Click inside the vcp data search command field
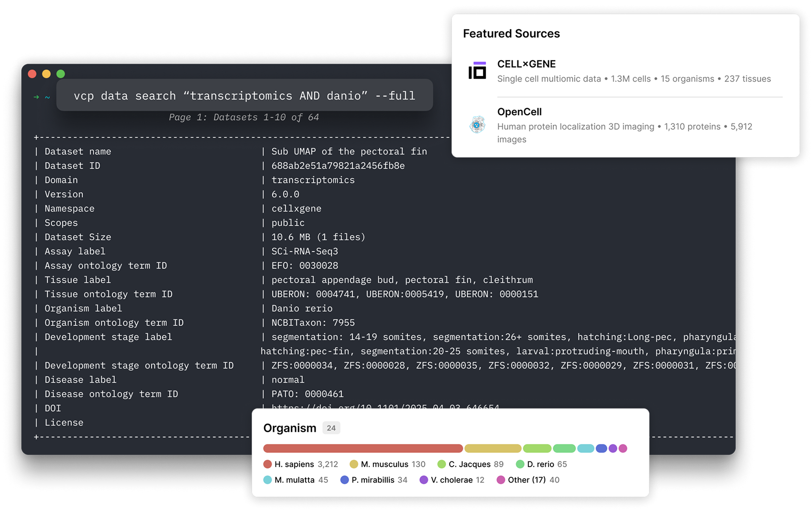This screenshot has width=812, height=514. [245, 95]
